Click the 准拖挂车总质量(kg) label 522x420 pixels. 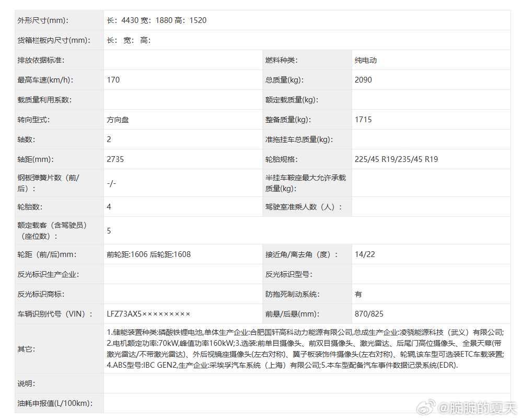tap(299, 139)
